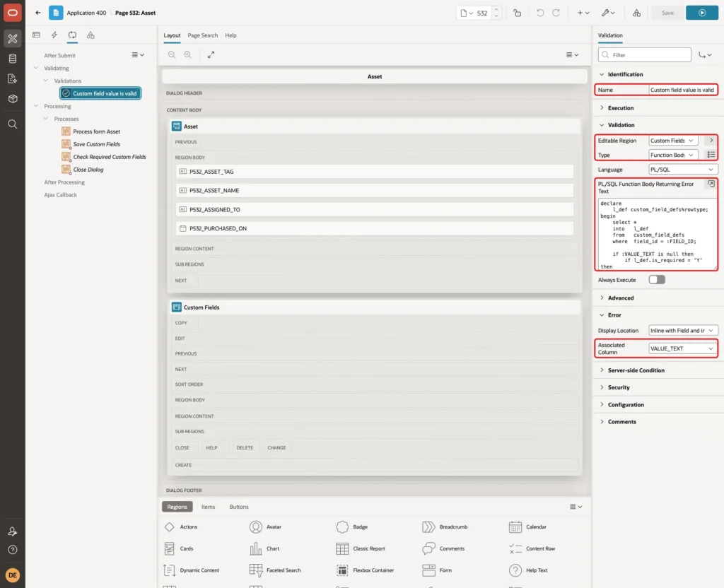Open SQL Workshop database icon in sidebar
Viewport: 724px width, 588px height.
pos(13,59)
